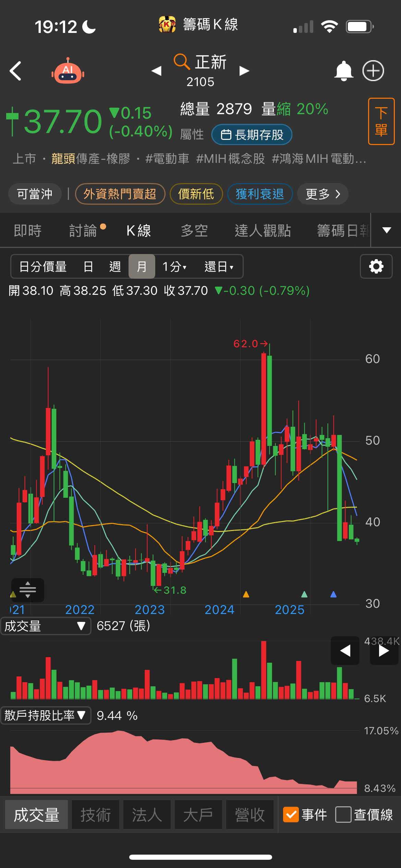Tap the orange 下單 order button
Screen dimensions: 401x868
pyautogui.click(x=381, y=121)
